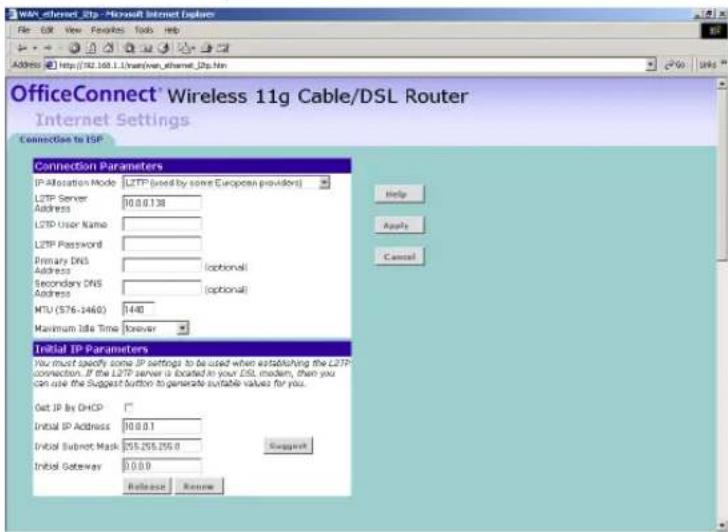This screenshot has height=532, width=728.
Task: Click the Refresh page toolbar icon
Action: pos(91,48)
